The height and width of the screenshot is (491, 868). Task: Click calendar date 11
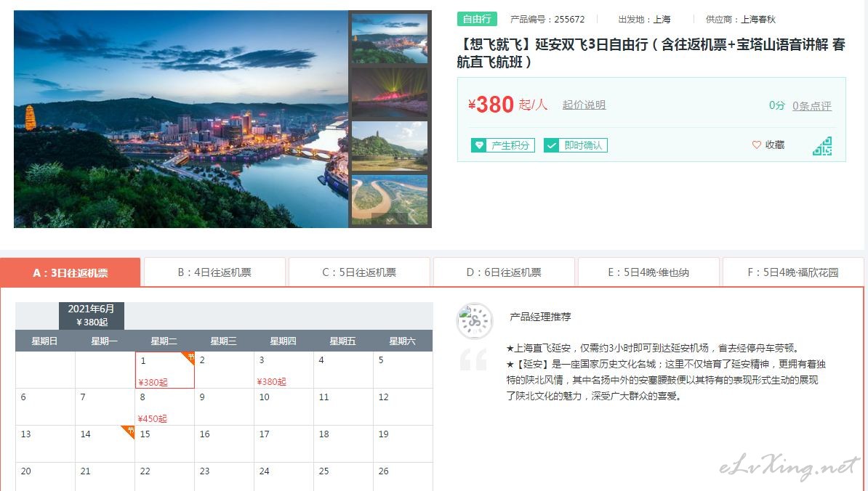pyautogui.click(x=343, y=407)
